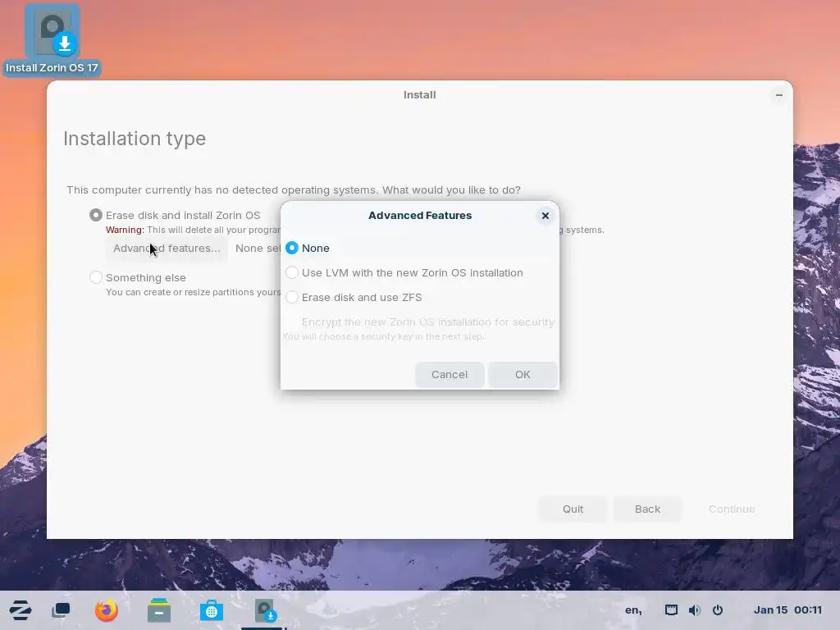This screenshot has height=630, width=840.
Task: Show the desktop from the taskbar
Action: tap(61, 610)
